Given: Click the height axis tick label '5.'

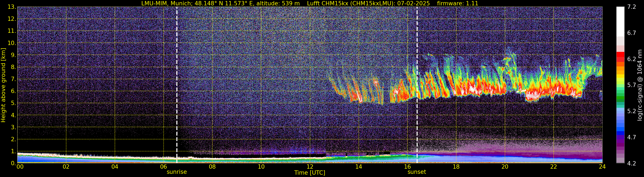Looking at the screenshot, I should (x=13, y=103).
